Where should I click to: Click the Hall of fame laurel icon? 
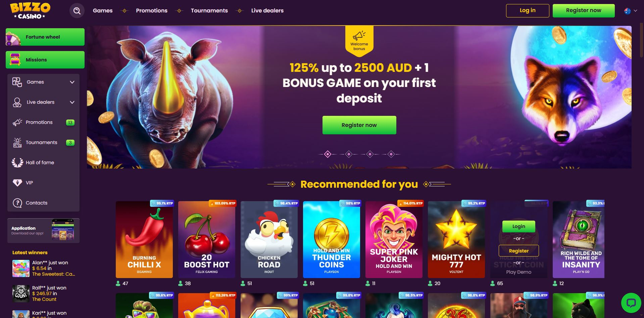17,163
